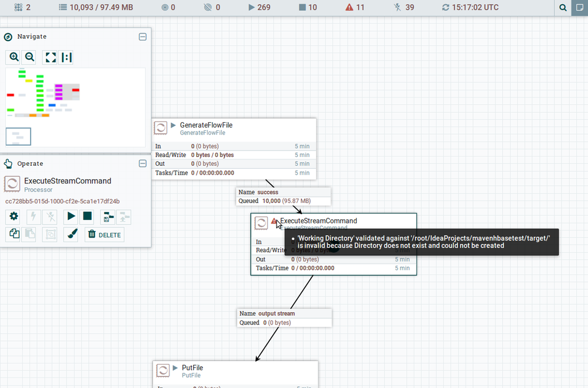Zoom out using the Navigate panel
The width and height of the screenshot is (588, 388).
click(x=29, y=57)
